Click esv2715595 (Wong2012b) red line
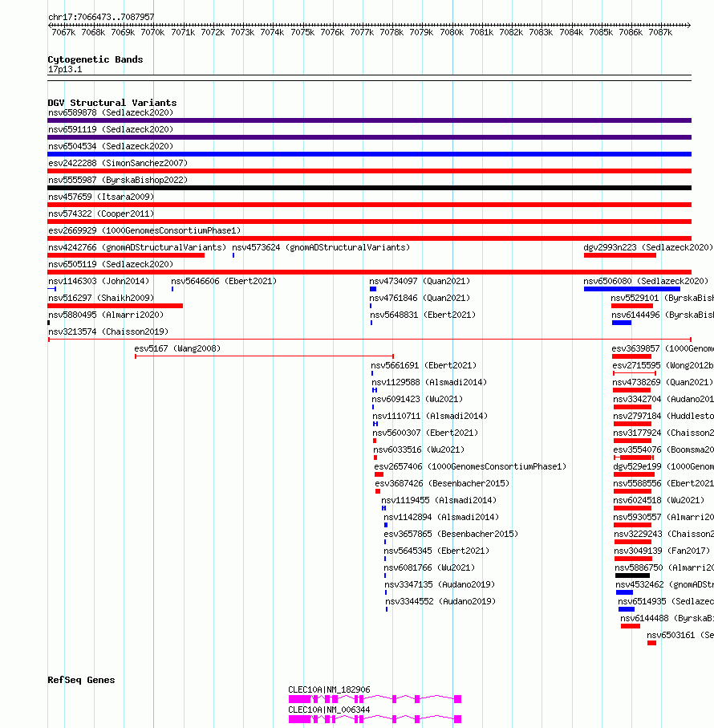This screenshot has width=714, height=728. [x=635, y=373]
